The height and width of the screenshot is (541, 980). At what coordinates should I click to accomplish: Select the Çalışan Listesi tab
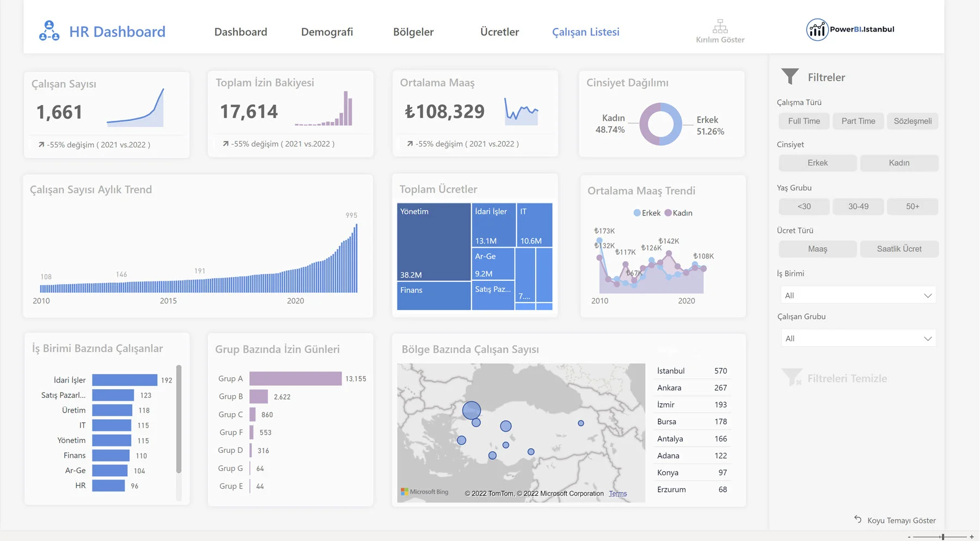point(585,32)
